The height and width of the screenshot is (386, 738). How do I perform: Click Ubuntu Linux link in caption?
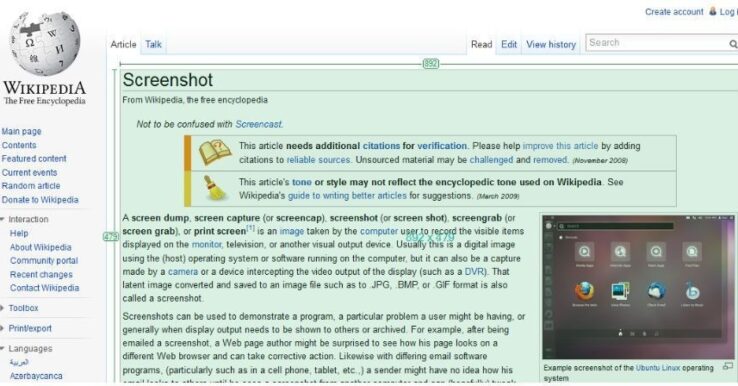pos(658,368)
